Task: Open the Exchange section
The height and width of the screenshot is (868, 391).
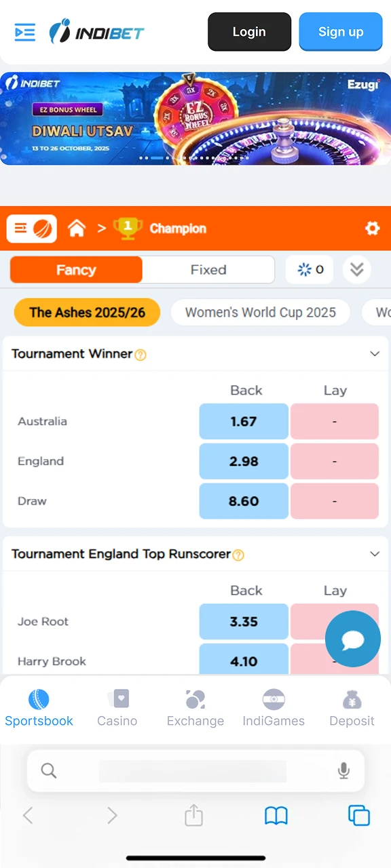Action: 195,705
